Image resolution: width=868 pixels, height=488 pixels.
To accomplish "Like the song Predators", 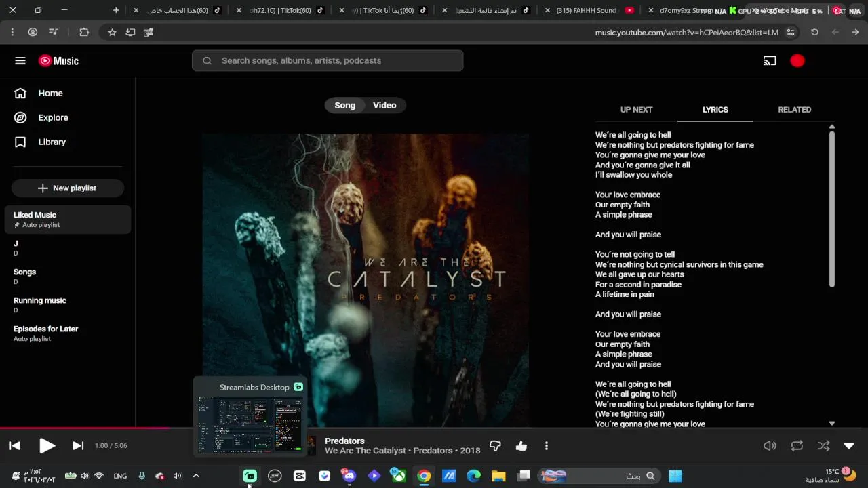I will coord(521,446).
